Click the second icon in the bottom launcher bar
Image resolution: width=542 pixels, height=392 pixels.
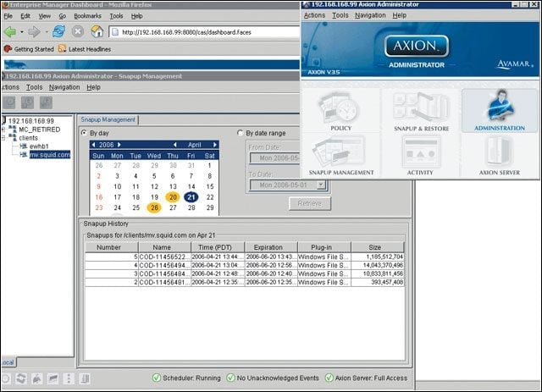[21, 378]
